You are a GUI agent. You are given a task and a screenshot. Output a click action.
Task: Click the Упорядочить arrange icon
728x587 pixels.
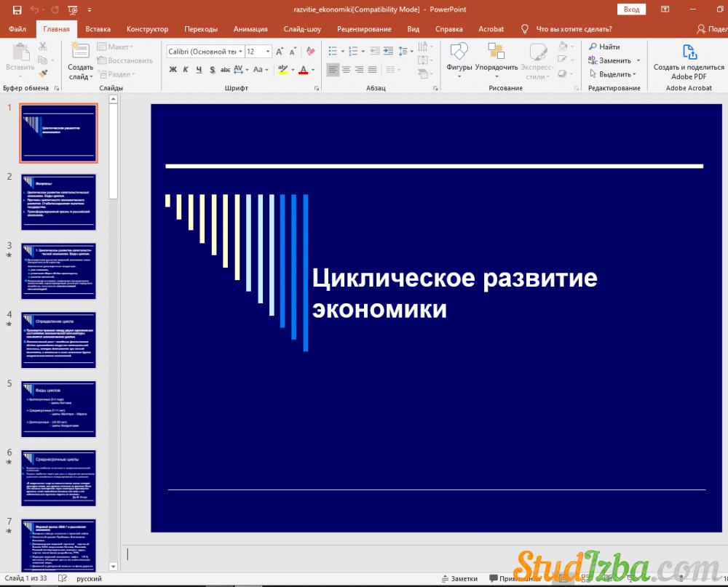(496, 51)
